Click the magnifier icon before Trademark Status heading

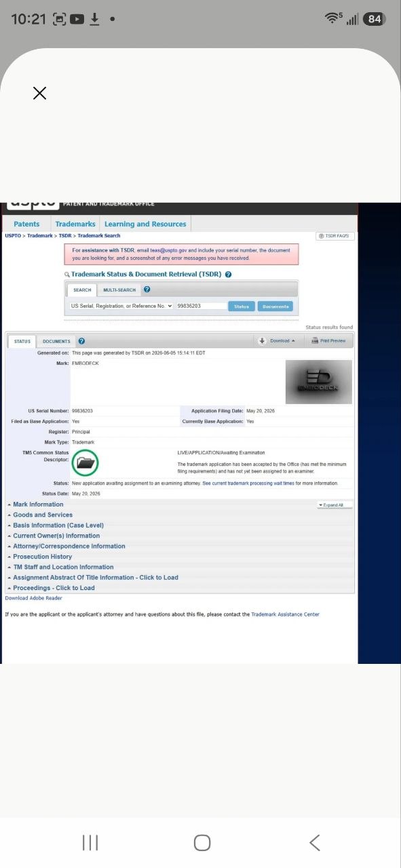point(67,275)
